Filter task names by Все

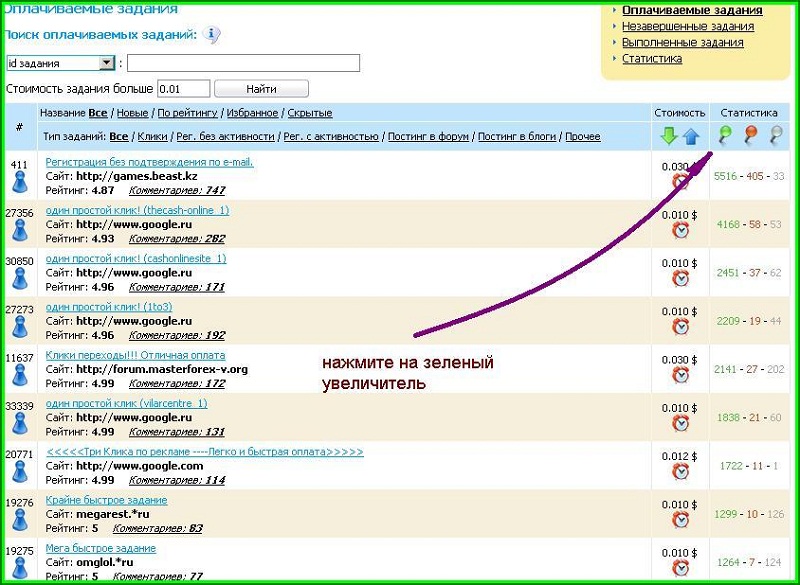pos(97,113)
